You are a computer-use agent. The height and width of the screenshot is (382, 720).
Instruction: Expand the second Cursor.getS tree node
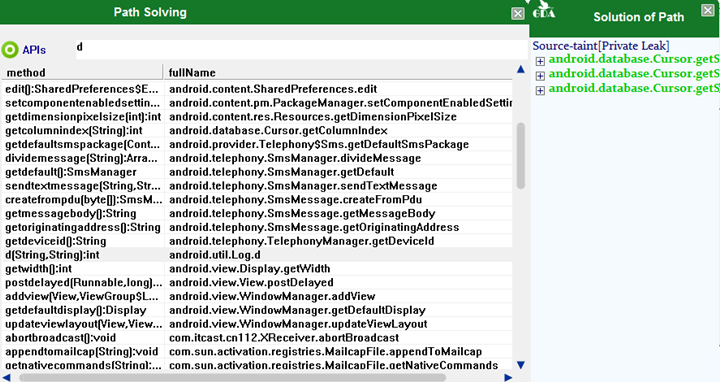tap(540, 76)
